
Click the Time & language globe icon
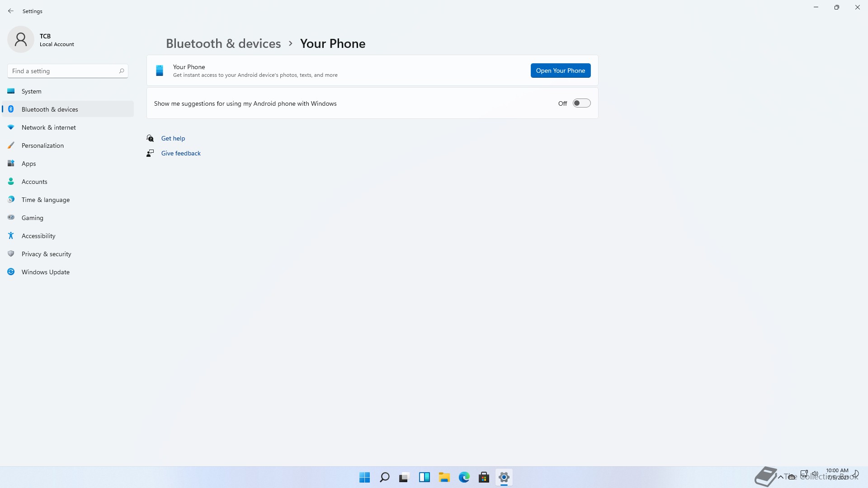pos(11,199)
